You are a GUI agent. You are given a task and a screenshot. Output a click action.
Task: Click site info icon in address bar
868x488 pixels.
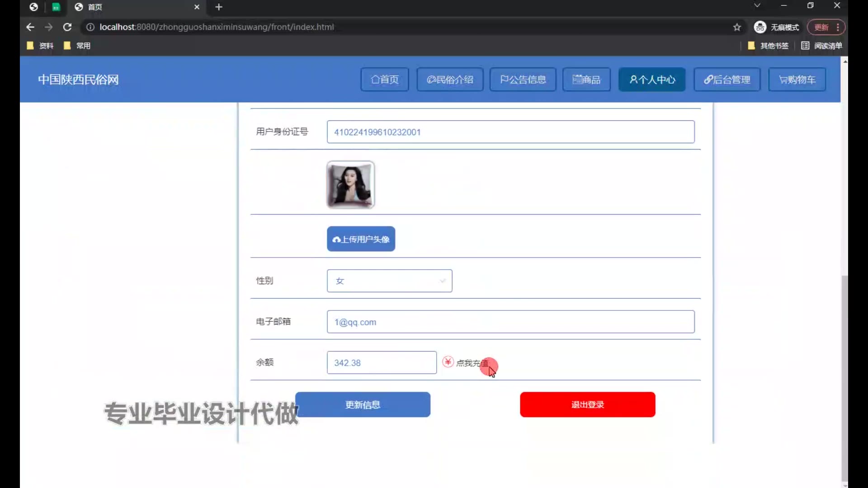point(90,27)
